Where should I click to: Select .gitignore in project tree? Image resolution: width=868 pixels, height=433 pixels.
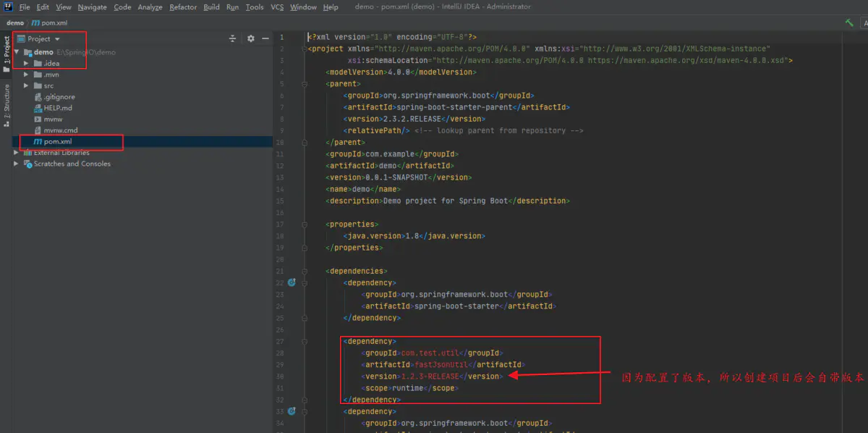(59, 97)
